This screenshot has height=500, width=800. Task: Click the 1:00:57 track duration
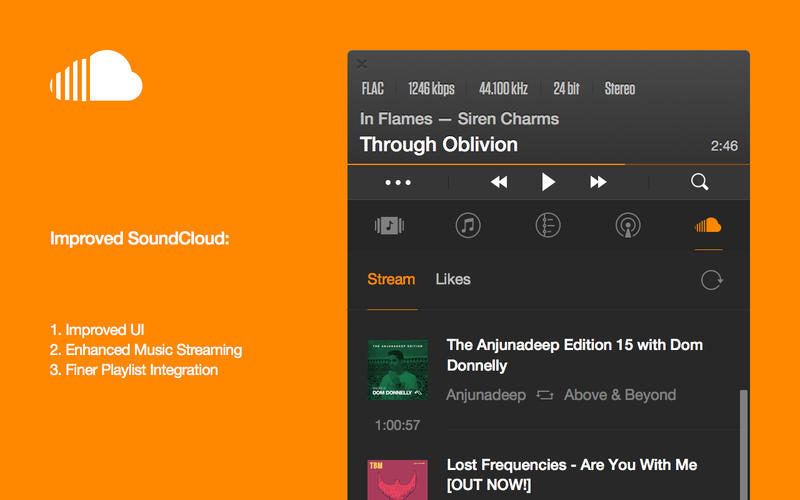click(397, 425)
